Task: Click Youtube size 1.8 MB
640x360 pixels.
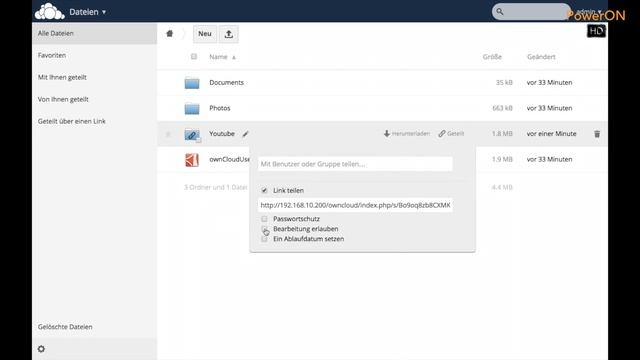Action: (x=502, y=134)
